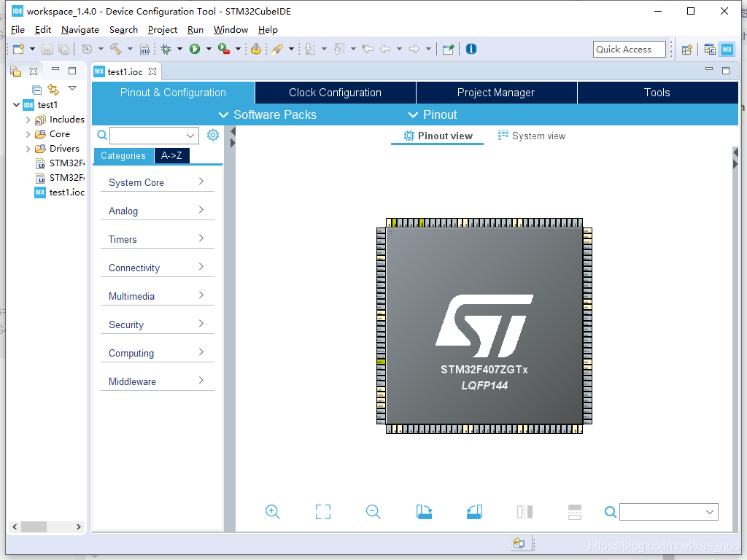This screenshot has height=560, width=747.
Task: Expand the Middleware category
Action: 158,381
